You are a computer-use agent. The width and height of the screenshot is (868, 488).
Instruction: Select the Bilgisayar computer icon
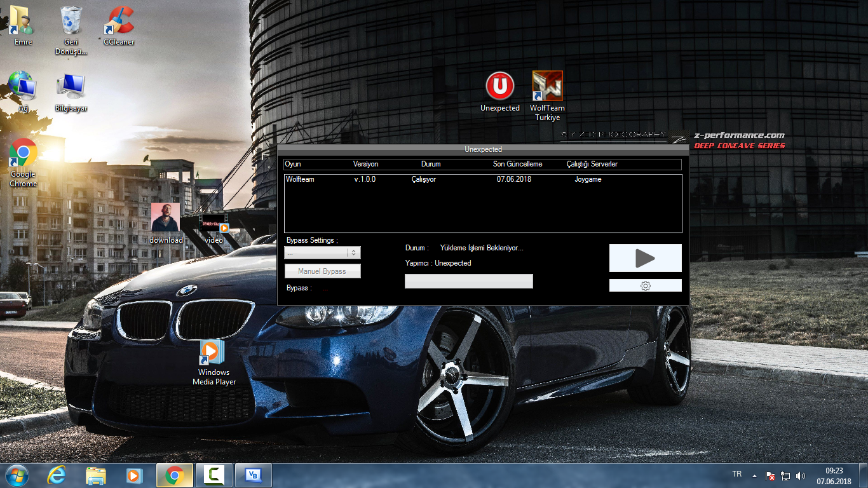click(x=71, y=92)
